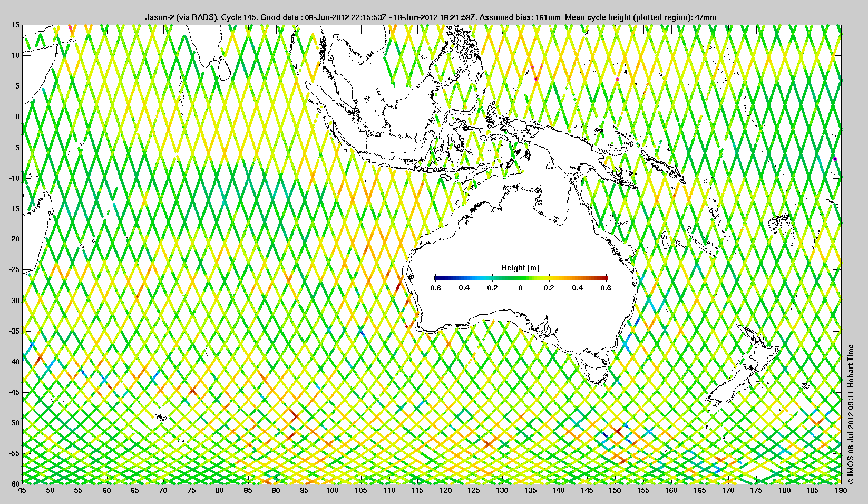This screenshot has height=504, width=868.
Task: Click longitude axis label "85"
Action: (x=248, y=490)
